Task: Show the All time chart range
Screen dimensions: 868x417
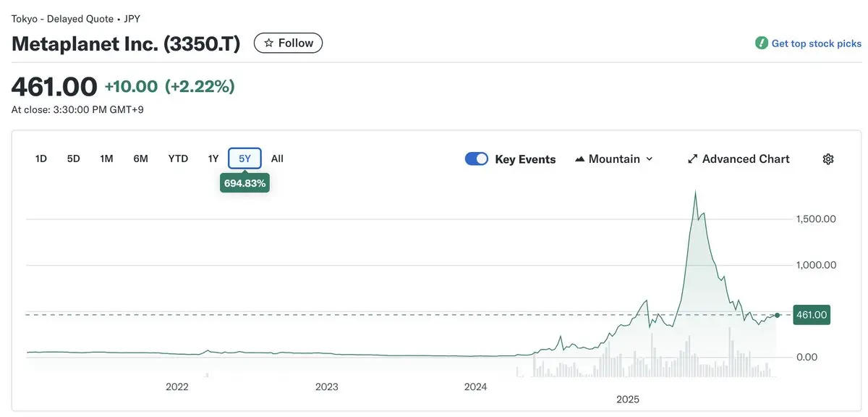Action: tap(277, 159)
